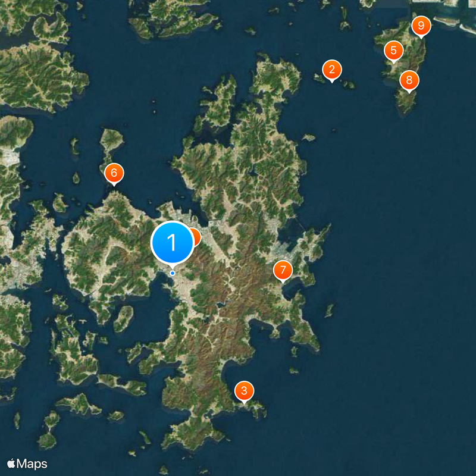The image size is (476, 476).
Task: Click the oval island in the bay below pin 1
Action: (124, 318)
